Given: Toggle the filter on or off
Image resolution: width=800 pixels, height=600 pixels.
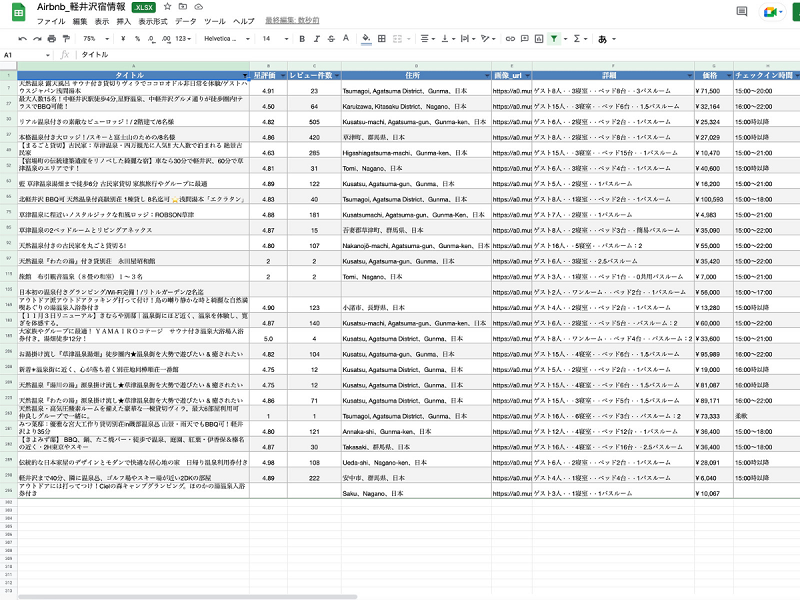Looking at the screenshot, I should [554, 39].
